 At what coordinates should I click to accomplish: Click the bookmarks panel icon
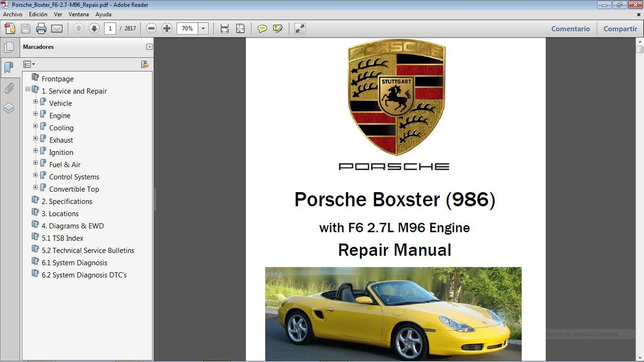coord(9,68)
